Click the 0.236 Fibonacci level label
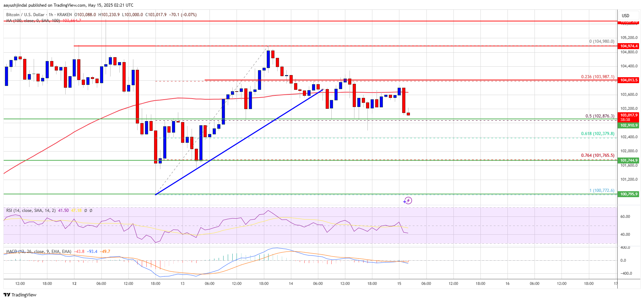Image resolution: width=644 pixels, height=301 pixels. coord(597,77)
